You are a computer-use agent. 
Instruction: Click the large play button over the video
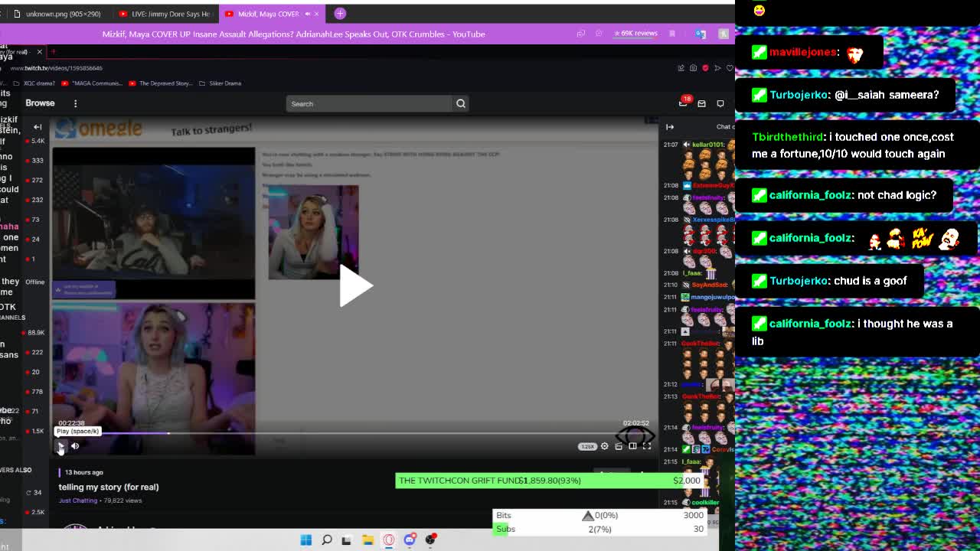(x=355, y=285)
